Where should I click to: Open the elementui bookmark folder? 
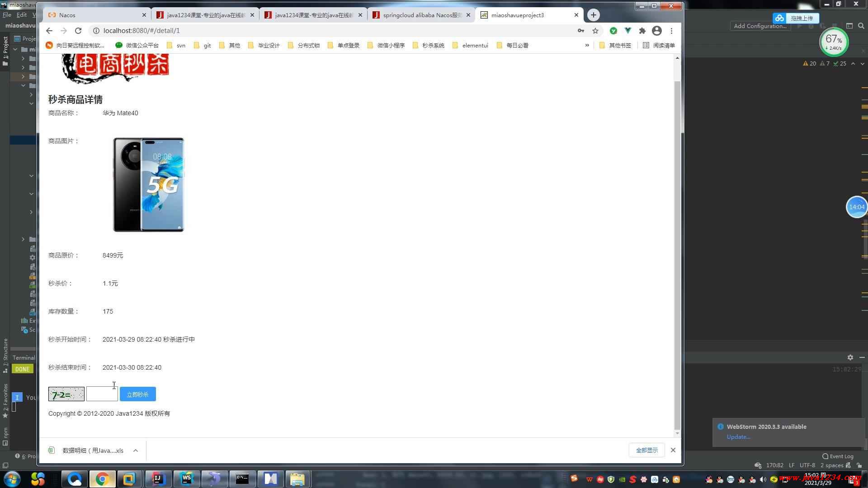click(471, 45)
